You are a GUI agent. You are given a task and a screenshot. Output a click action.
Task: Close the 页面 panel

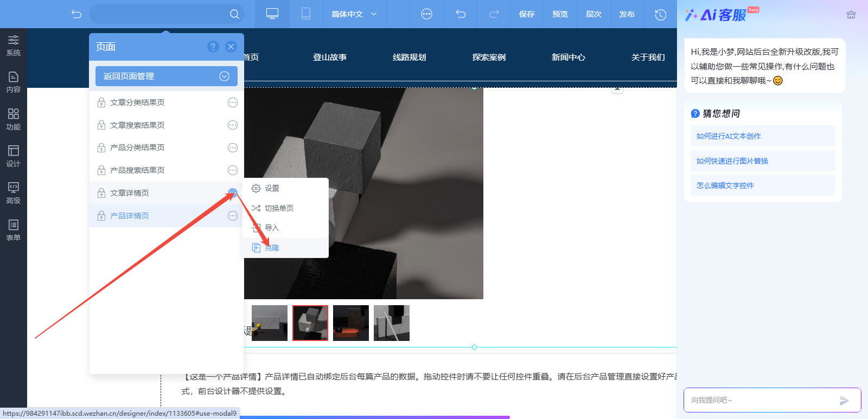coord(231,47)
